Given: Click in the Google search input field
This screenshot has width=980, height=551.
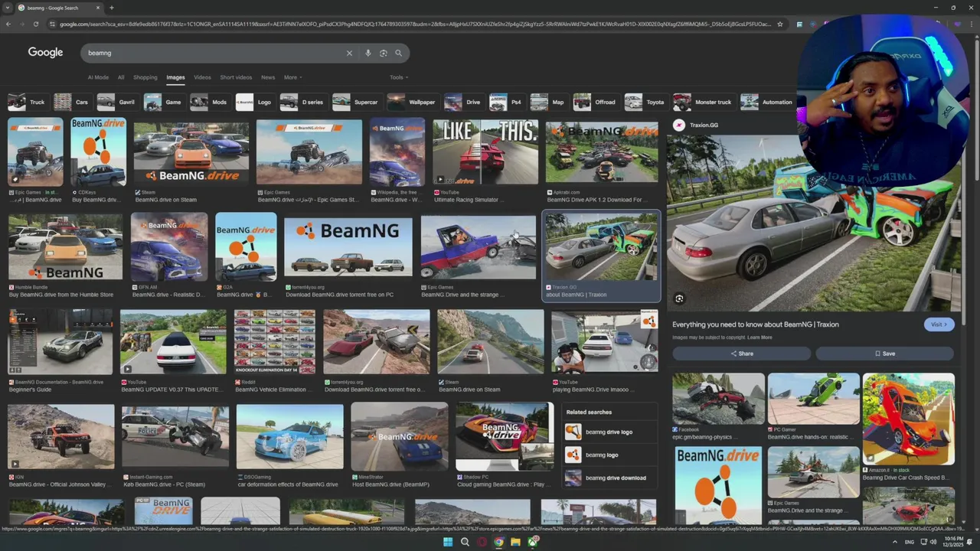Looking at the screenshot, I should (214, 53).
